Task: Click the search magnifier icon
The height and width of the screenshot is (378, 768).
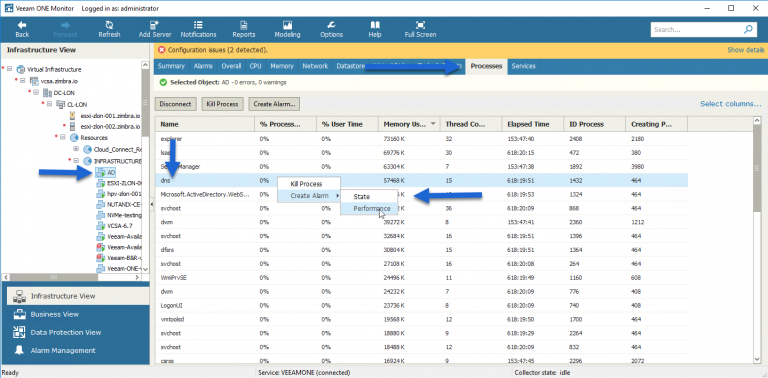Action: point(748,29)
